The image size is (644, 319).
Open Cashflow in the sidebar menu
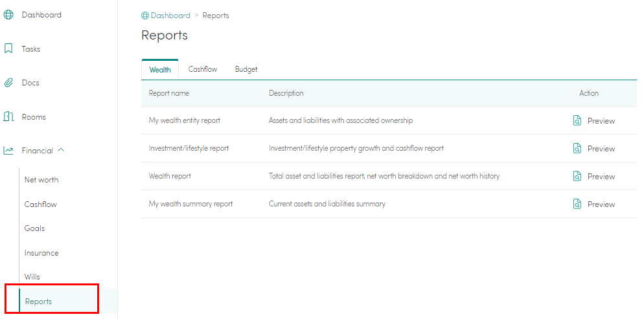point(41,204)
